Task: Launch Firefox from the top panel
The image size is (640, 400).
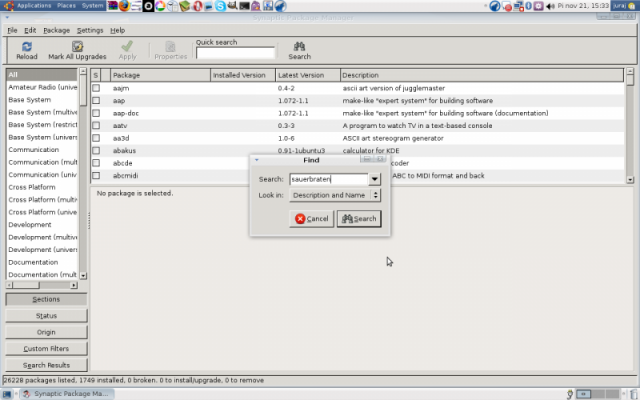Action: (124, 6)
